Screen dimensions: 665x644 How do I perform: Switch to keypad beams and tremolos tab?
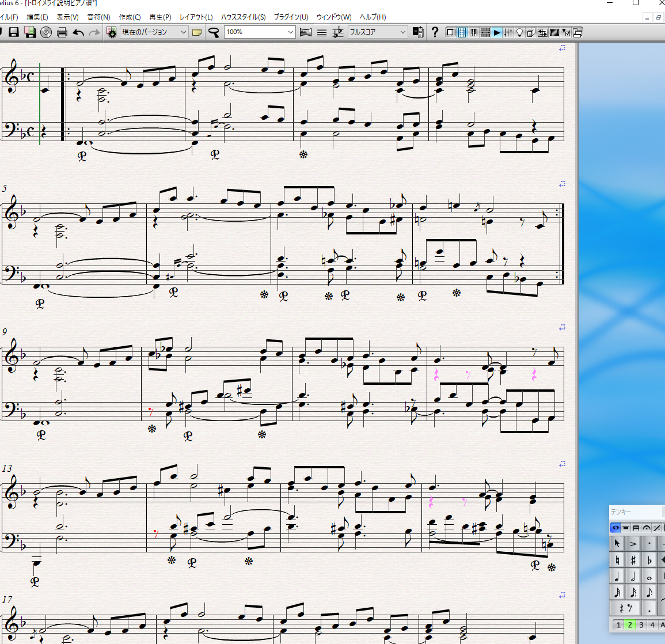(636, 528)
